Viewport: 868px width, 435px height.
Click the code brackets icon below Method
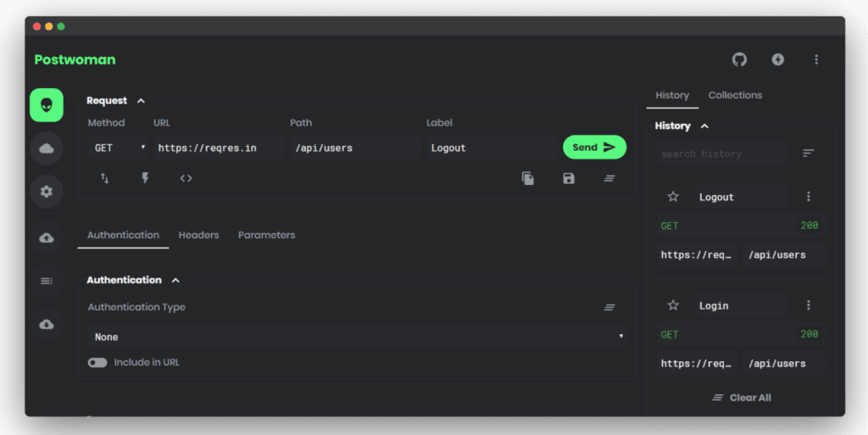pyautogui.click(x=186, y=178)
